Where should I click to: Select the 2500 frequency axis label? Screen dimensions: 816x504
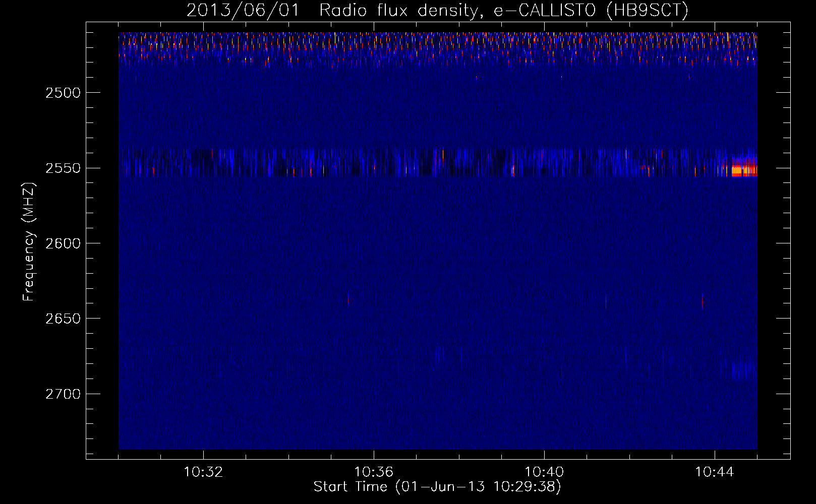63,93
